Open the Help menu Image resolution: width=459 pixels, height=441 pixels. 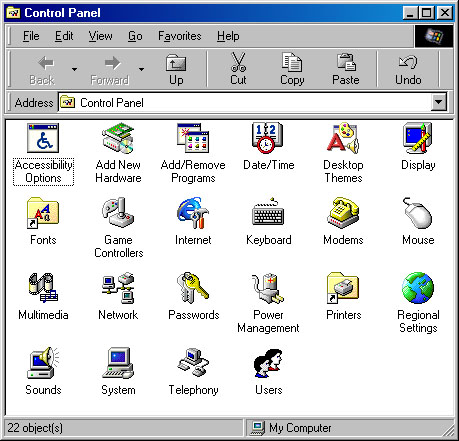228,36
